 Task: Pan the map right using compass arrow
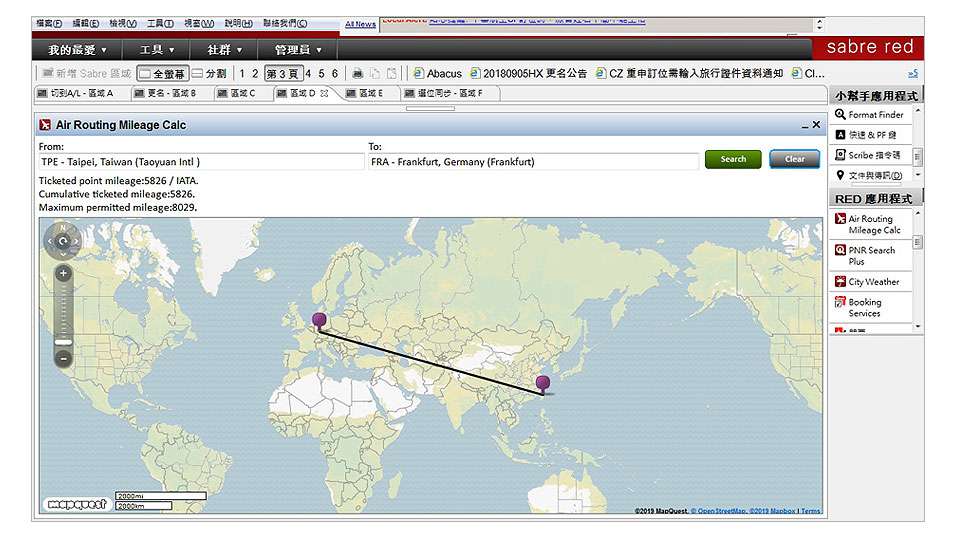(76, 241)
